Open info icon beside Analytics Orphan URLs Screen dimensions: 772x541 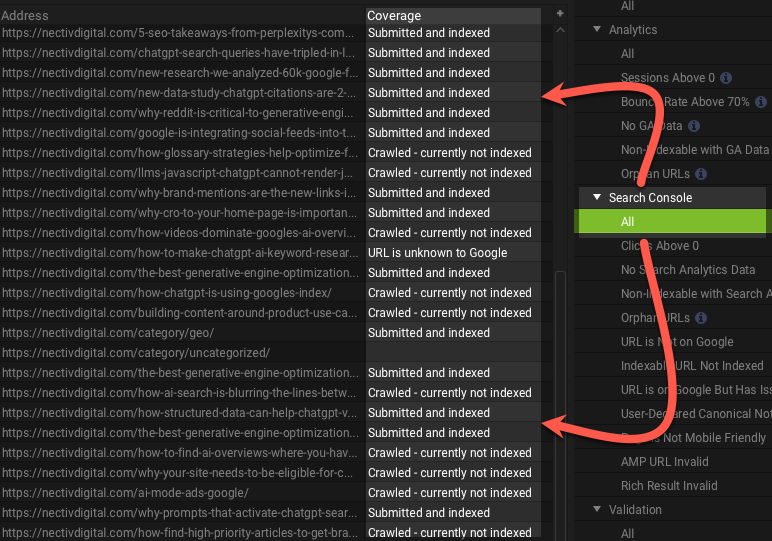(701, 174)
